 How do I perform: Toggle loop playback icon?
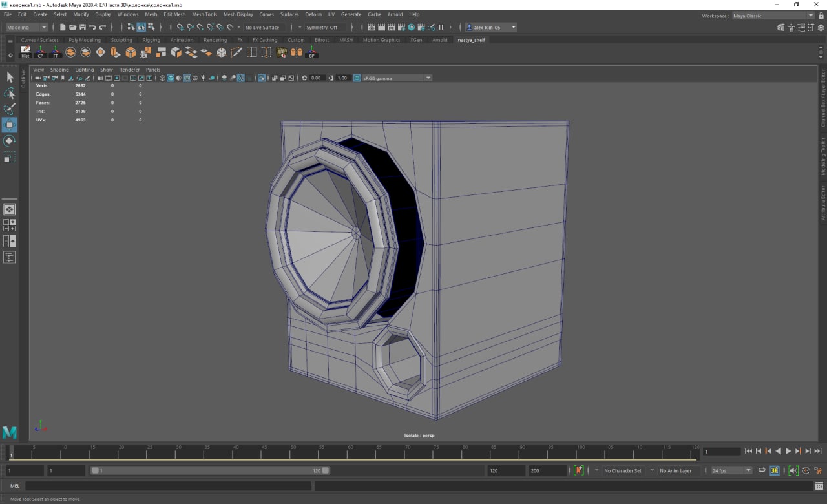762,470
